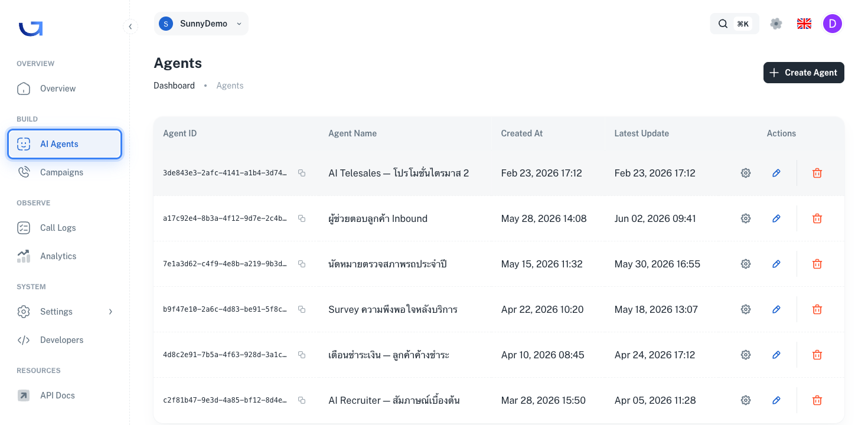Open settings gear for Inbound assistant agent
Image resolution: width=868 pixels, height=425 pixels.
tap(746, 218)
